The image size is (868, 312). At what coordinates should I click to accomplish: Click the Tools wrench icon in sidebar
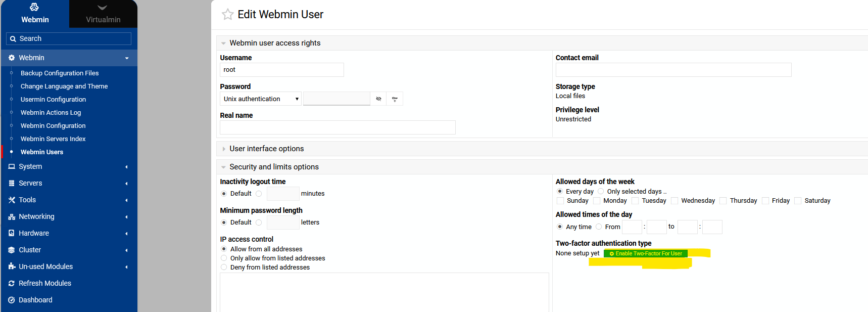coord(12,200)
